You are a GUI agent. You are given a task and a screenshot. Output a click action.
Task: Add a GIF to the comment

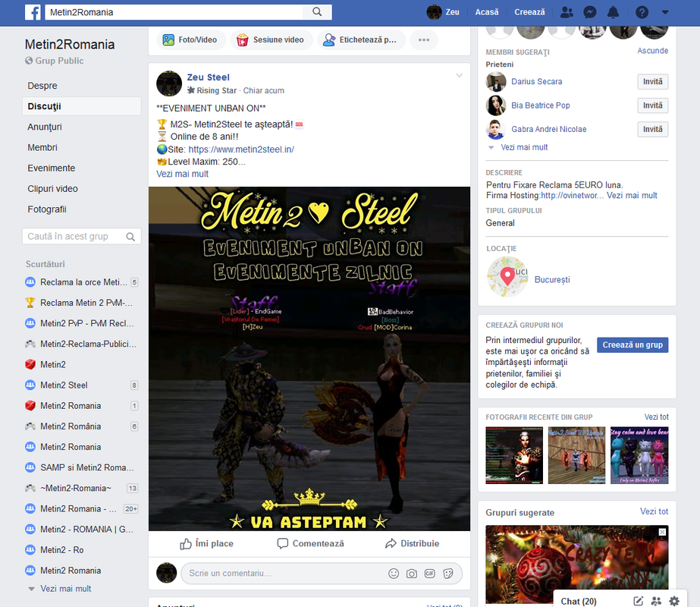pos(430,574)
